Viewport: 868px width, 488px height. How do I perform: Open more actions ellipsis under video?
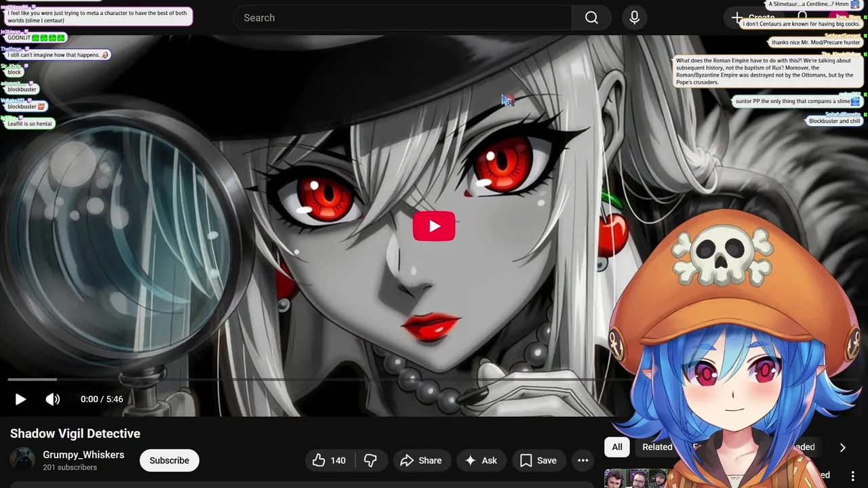tap(583, 461)
